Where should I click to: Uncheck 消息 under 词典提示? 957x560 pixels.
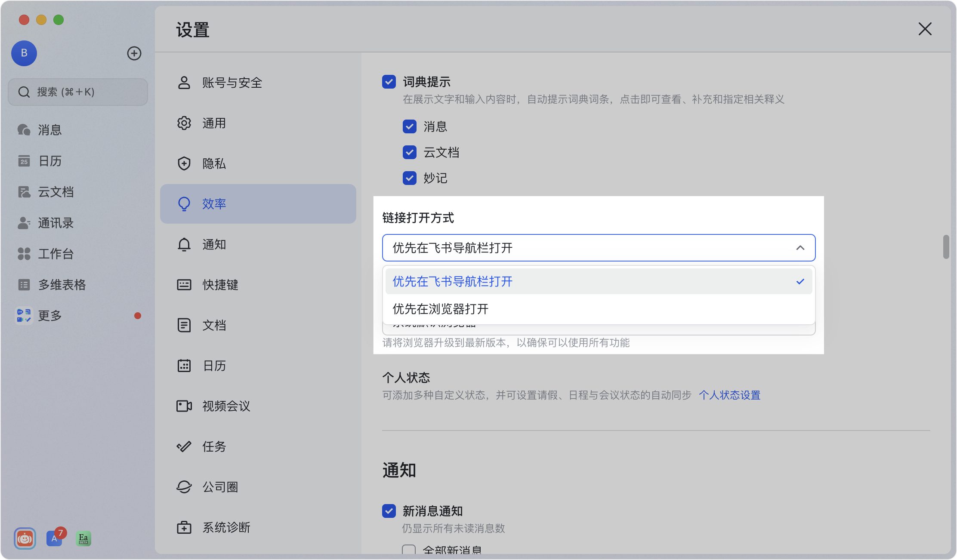coord(410,126)
